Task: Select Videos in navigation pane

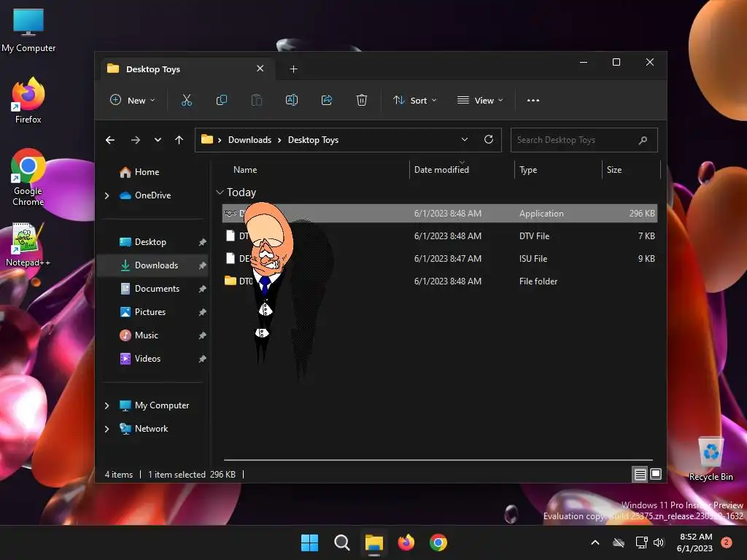Action: click(147, 359)
